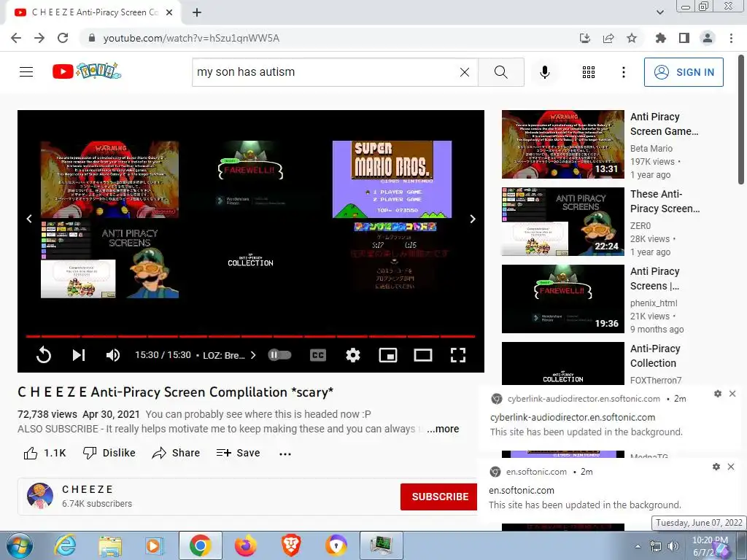Image resolution: width=747 pixels, height=560 pixels.
Task: Toggle the autoplay switch
Action: [279, 355]
